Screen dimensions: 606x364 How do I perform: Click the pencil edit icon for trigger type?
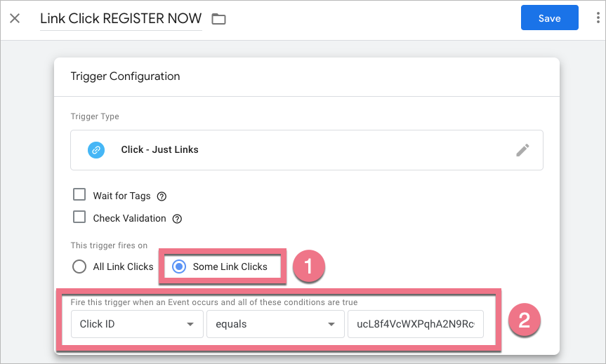point(522,149)
